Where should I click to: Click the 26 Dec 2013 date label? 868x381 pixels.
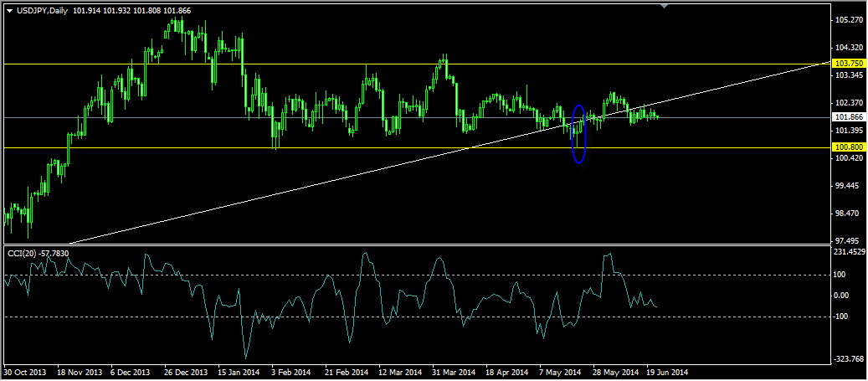[x=185, y=372]
